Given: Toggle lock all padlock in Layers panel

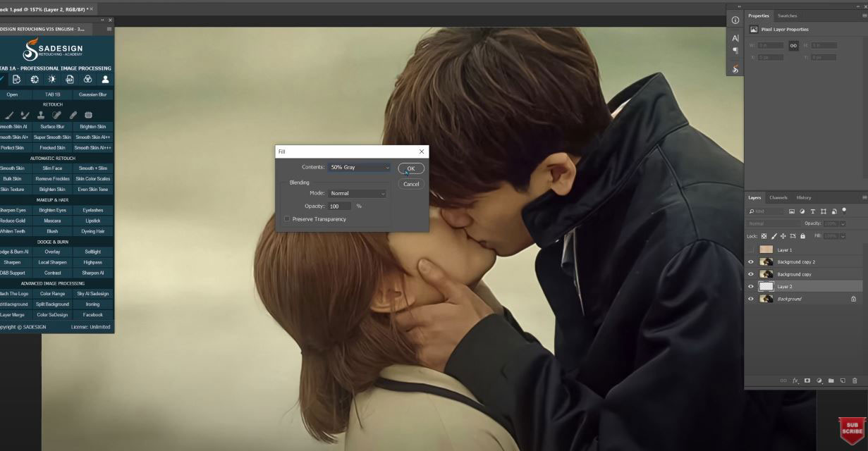Looking at the screenshot, I should tap(802, 236).
